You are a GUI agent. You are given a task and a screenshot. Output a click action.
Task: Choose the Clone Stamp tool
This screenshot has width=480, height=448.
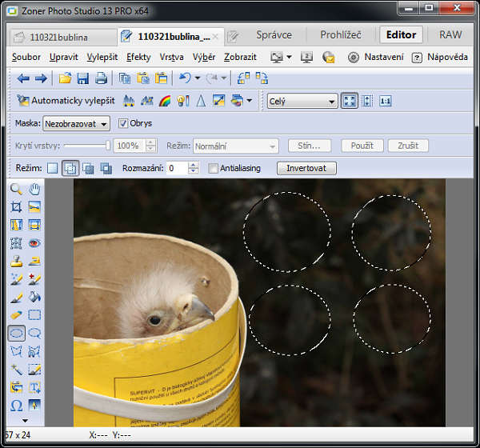click(16, 262)
